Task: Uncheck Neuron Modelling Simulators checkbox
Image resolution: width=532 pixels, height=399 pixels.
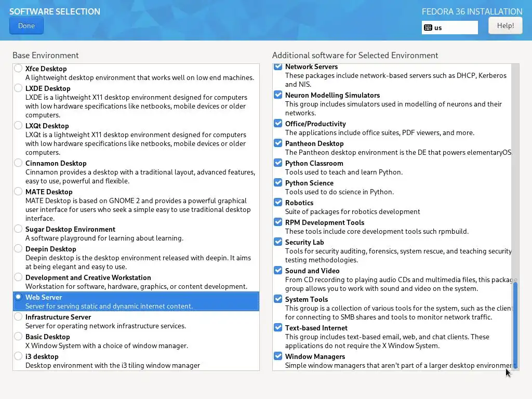Action: pos(278,95)
